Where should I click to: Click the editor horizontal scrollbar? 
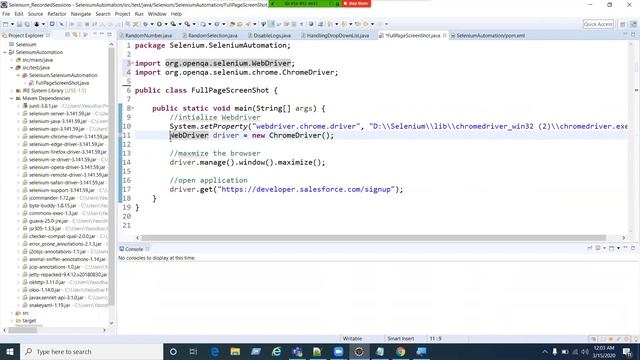click(x=373, y=238)
